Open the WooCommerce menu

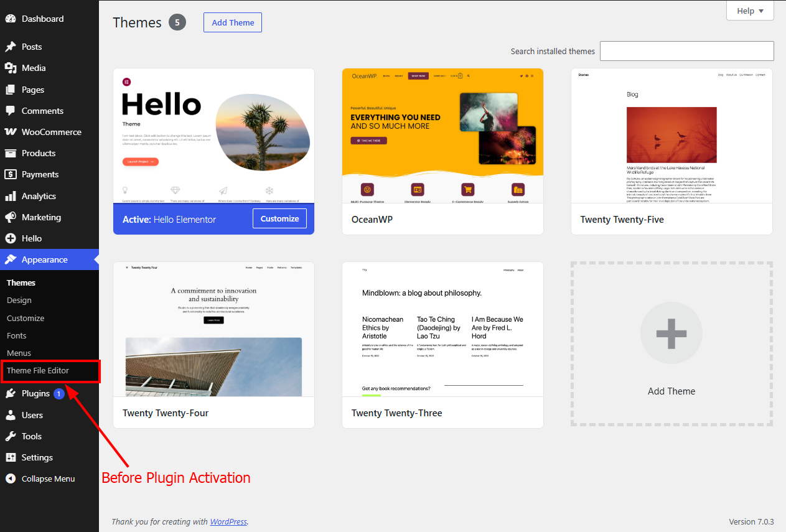[x=49, y=132]
